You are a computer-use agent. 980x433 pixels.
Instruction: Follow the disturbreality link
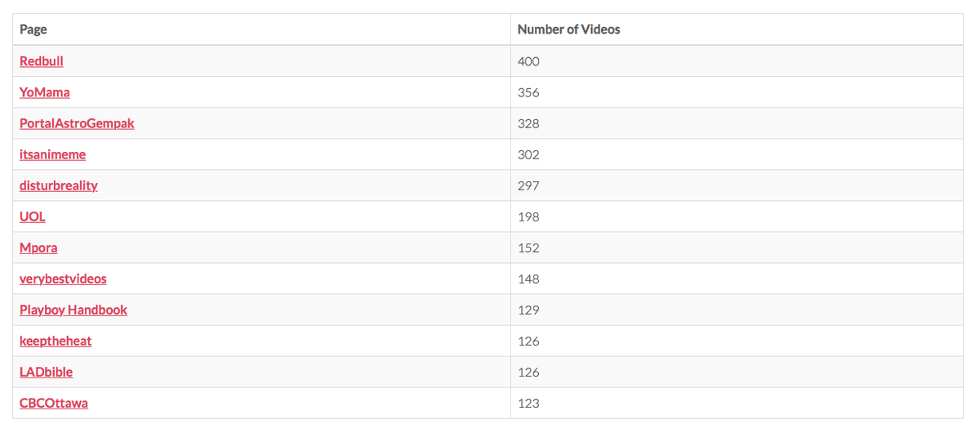(59, 185)
